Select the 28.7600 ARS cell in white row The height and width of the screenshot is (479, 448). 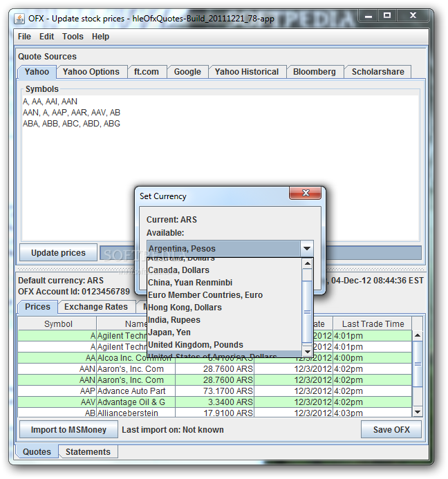coord(214,369)
